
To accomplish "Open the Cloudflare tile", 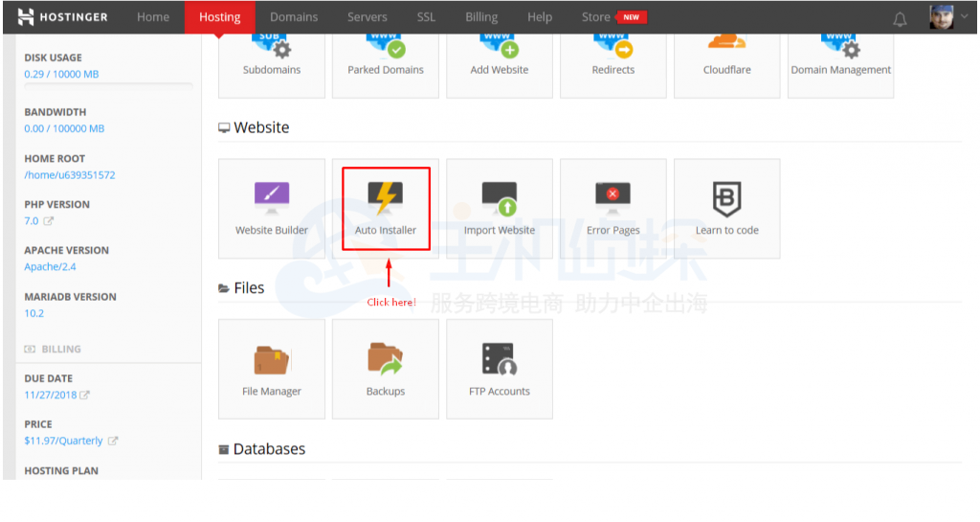I will pyautogui.click(x=727, y=66).
